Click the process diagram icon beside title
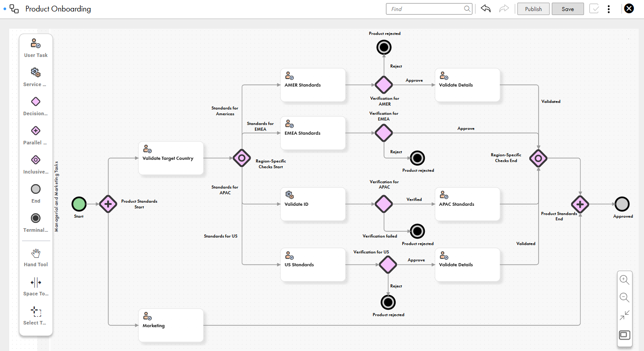 (x=14, y=9)
